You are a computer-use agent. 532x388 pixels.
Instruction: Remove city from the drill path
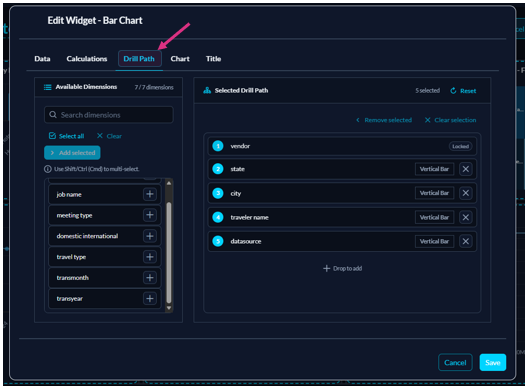point(466,193)
